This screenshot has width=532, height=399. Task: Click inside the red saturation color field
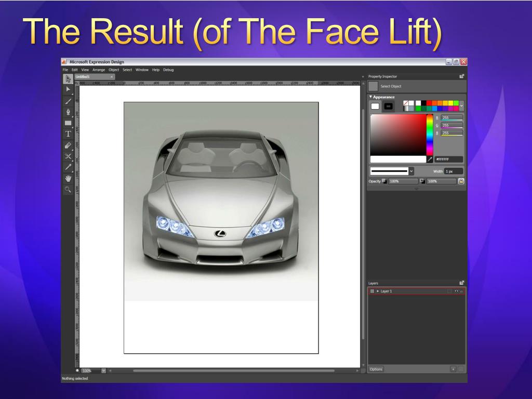pyautogui.click(x=398, y=135)
